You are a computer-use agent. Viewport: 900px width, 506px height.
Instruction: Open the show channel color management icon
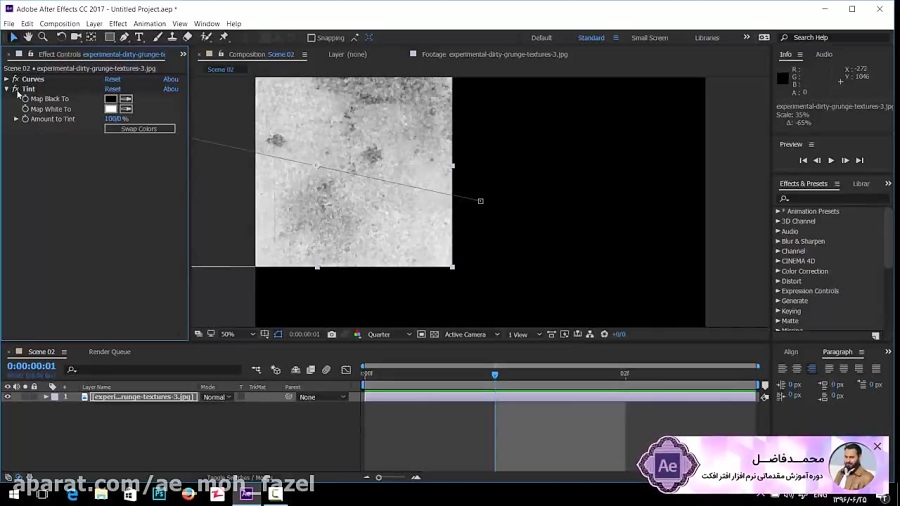point(358,334)
